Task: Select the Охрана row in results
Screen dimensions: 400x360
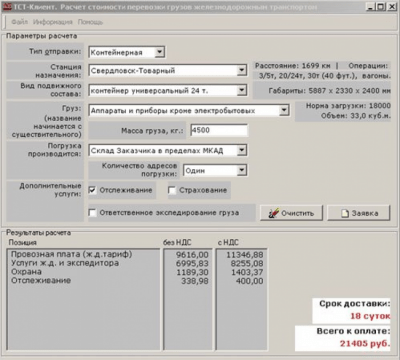Action: [83, 272]
